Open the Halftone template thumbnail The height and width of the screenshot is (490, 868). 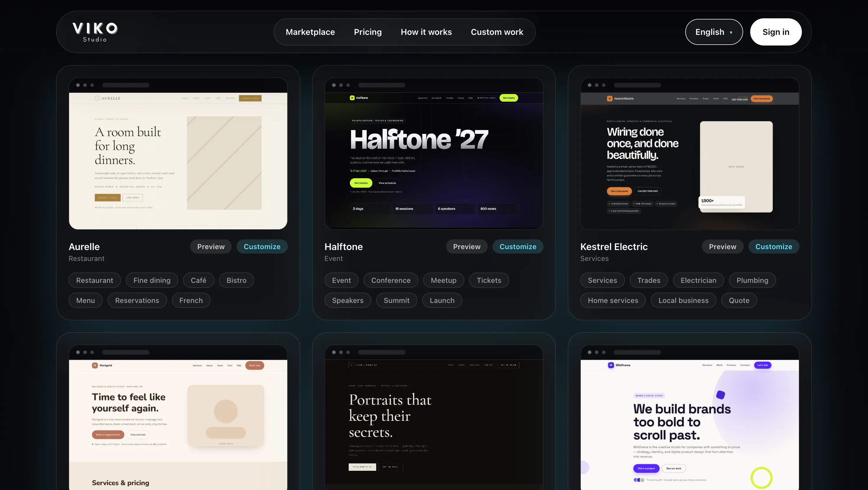434,154
